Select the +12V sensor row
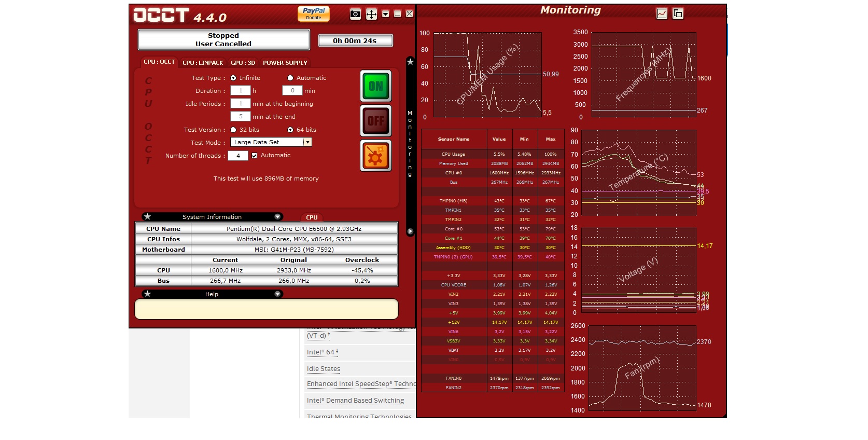This screenshot has height=440, width=868. pos(493,322)
